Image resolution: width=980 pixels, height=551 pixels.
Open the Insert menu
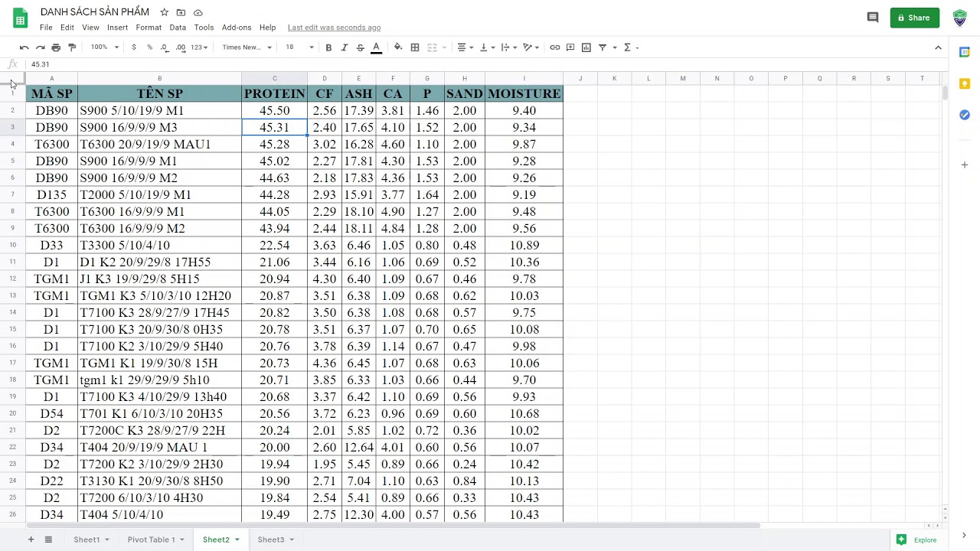point(117,28)
